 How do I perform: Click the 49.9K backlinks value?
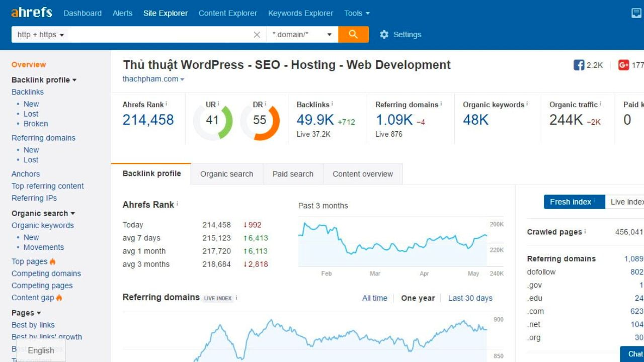(315, 120)
